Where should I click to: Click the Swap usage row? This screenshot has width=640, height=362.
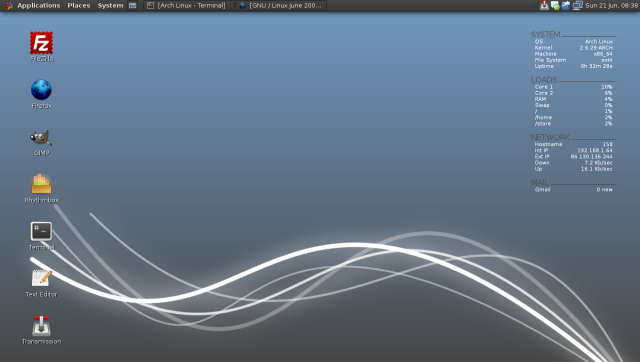pyautogui.click(x=573, y=105)
